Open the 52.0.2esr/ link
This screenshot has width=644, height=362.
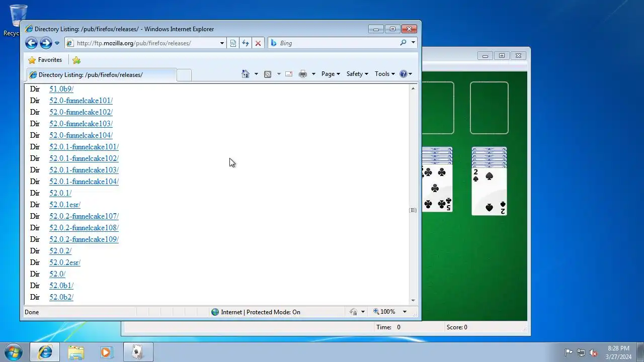65,262
